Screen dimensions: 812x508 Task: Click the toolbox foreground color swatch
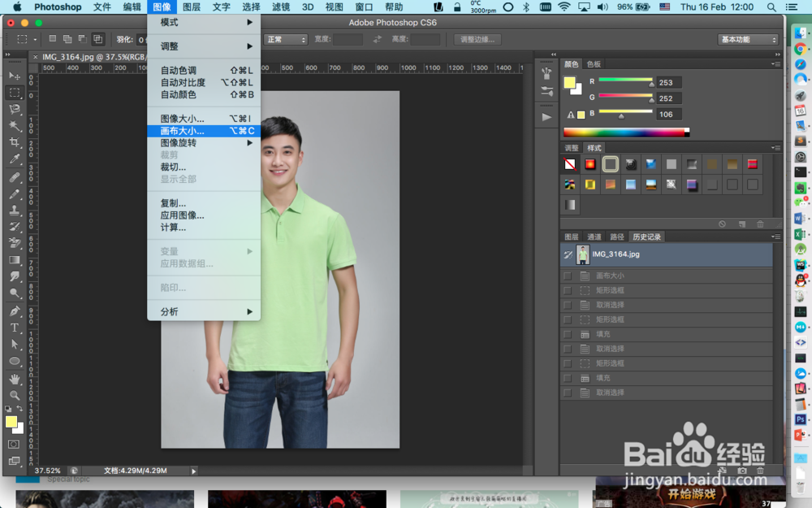point(11,422)
